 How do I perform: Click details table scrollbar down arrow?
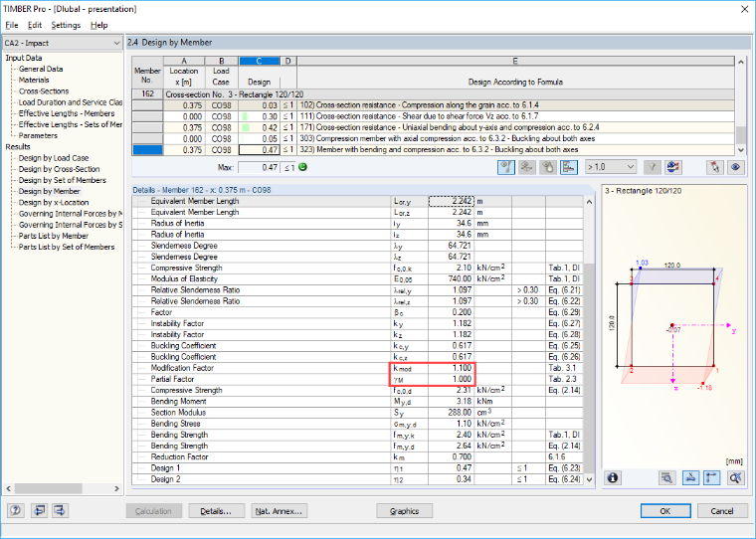(589, 479)
